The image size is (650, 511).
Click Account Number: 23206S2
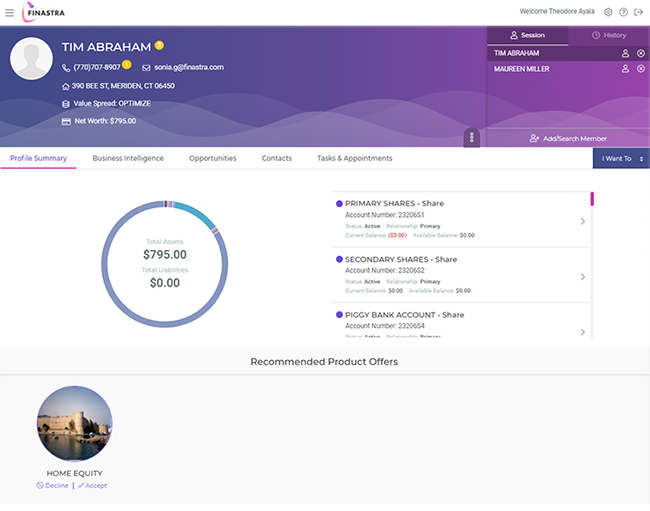click(385, 271)
